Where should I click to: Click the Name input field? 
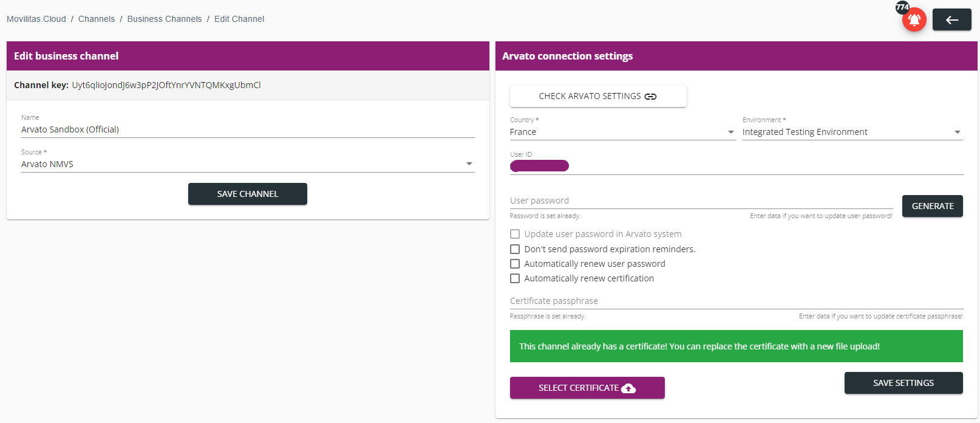(x=248, y=129)
